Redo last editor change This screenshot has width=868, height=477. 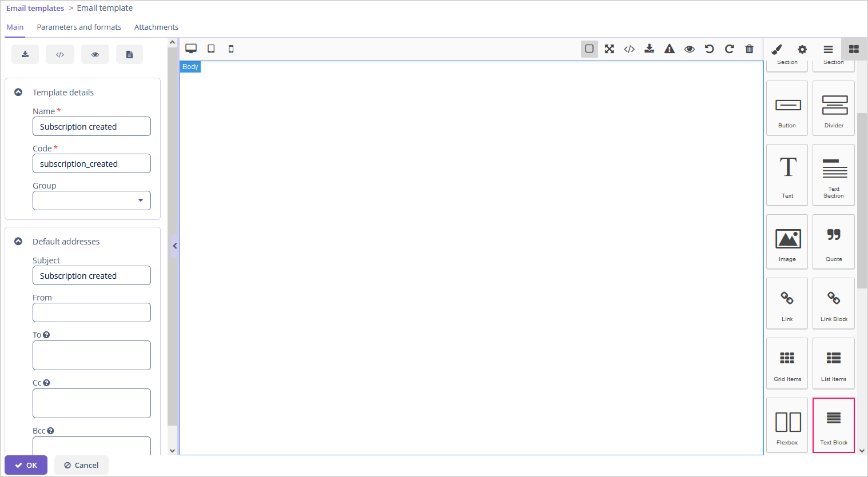tap(730, 49)
